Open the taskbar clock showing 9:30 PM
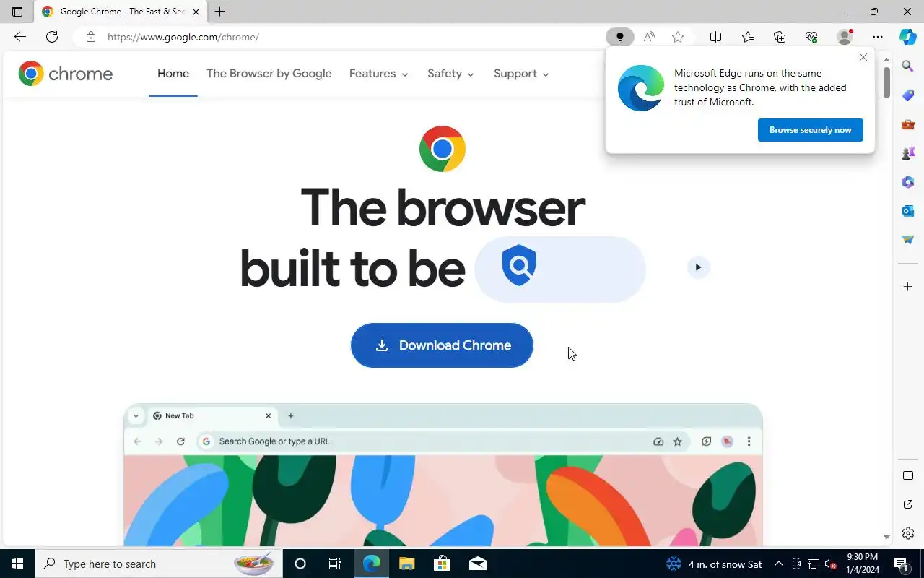 (862, 564)
